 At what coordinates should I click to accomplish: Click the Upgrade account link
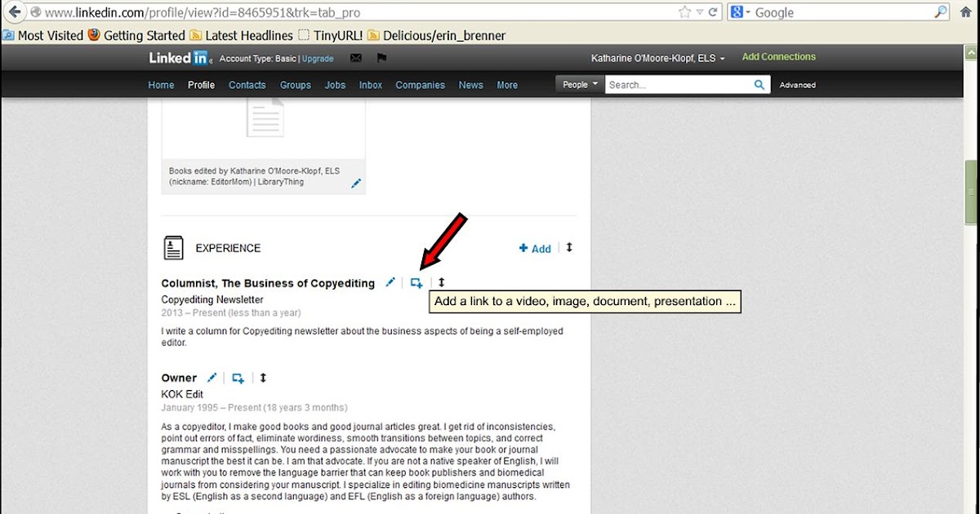click(x=318, y=59)
